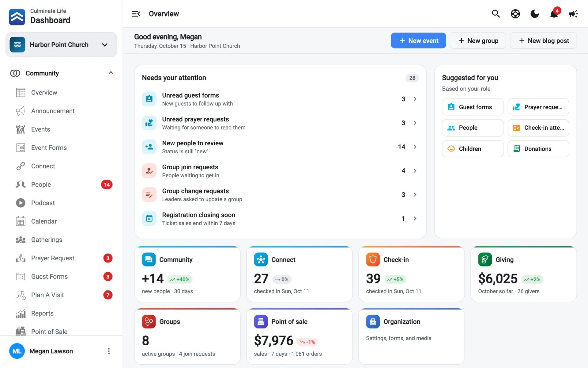This screenshot has width=588, height=368.
Task: Open suggested Guest forms shortcut
Action: 473,107
